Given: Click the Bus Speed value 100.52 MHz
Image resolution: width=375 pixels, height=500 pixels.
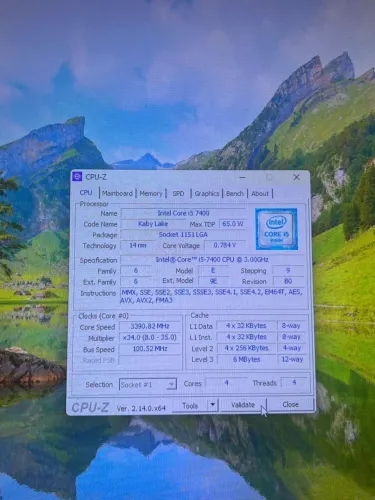Looking at the screenshot, I should click(x=150, y=349).
